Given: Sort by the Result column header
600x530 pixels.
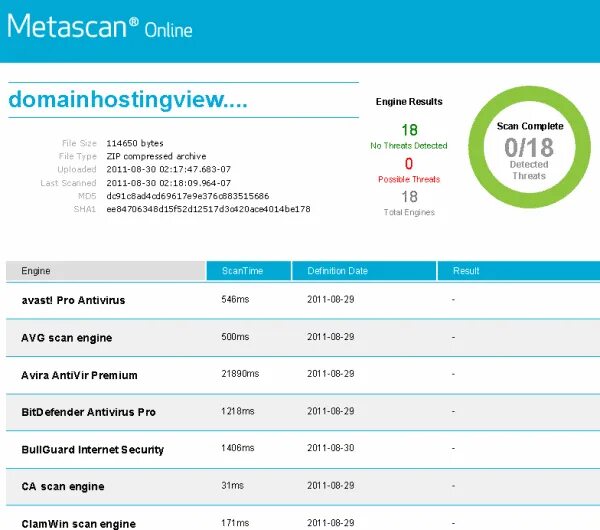Looking at the screenshot, I should (518, 271).
